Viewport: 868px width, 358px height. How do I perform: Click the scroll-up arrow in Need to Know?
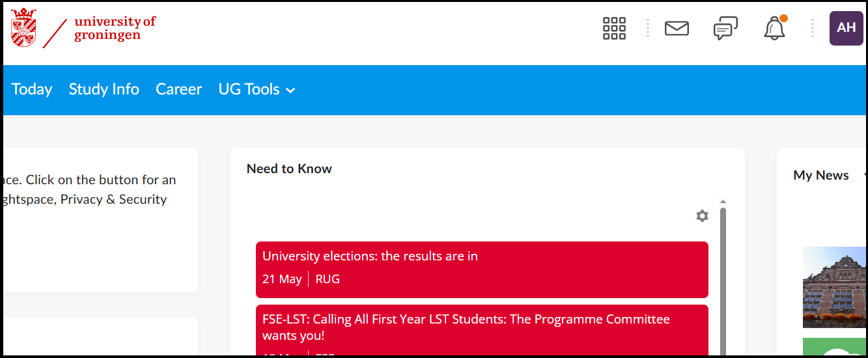tap(723, 202)
